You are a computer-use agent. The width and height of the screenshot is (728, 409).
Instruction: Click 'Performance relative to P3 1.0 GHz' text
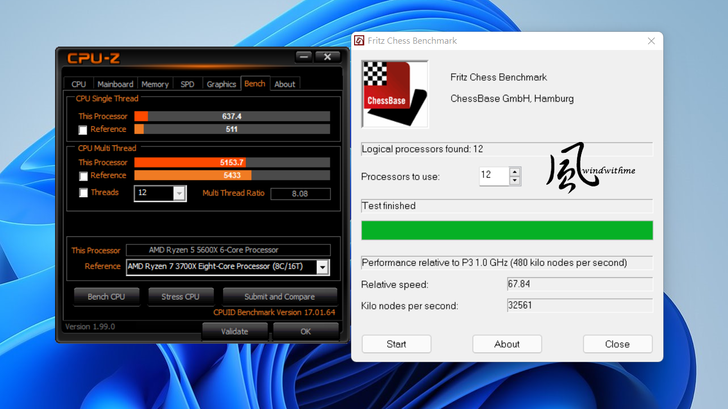pyautogui.click(x=494, y=263)
